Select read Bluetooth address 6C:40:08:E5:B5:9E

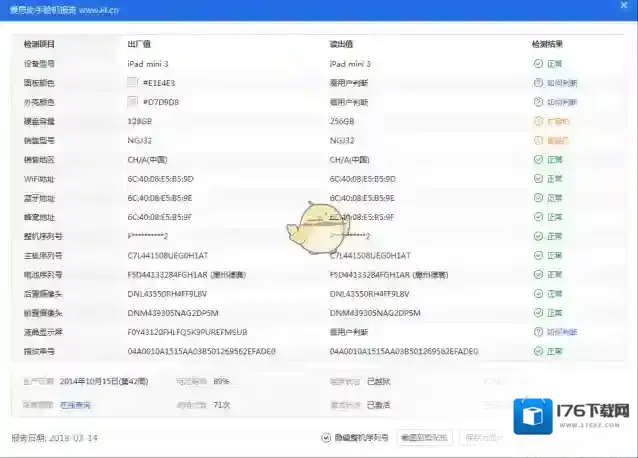(x=362, y=198)
